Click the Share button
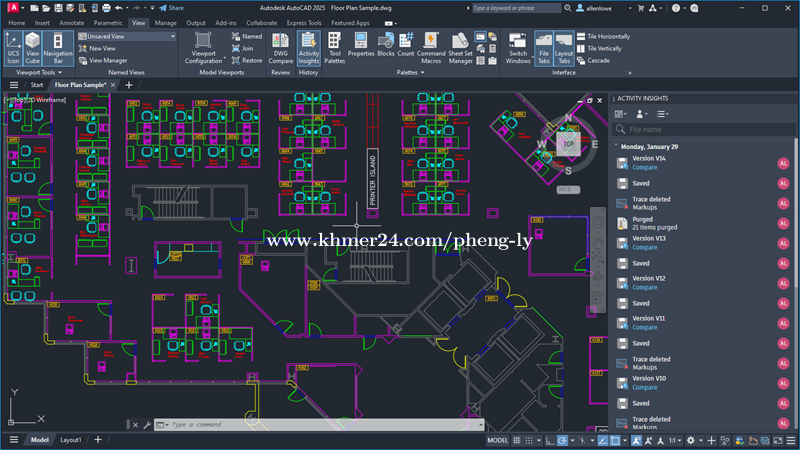This screenshot has height=450, width=800. [x=171, y=8]
